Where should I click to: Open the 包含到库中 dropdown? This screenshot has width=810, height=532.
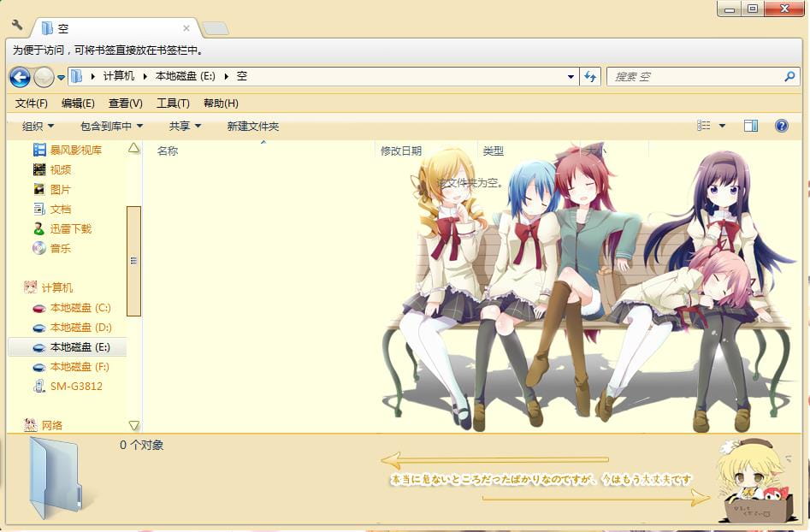coord(111,126)
